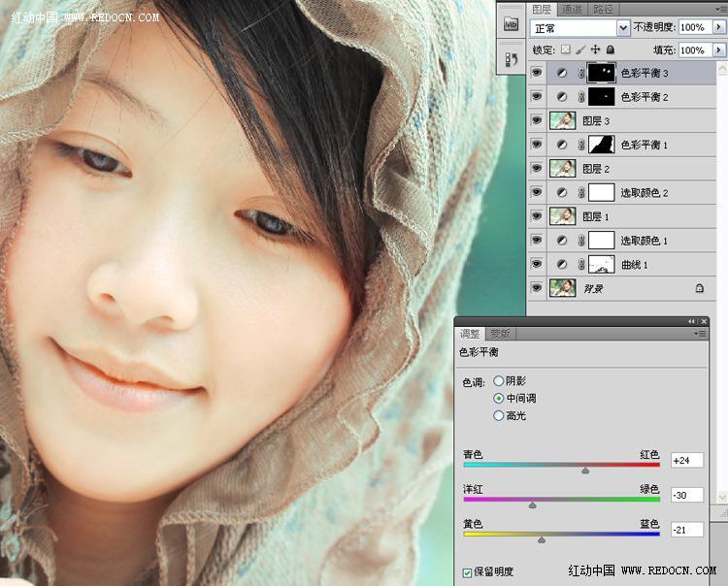Hide the 选取颜色 2 layer

(x=537, y=192)
